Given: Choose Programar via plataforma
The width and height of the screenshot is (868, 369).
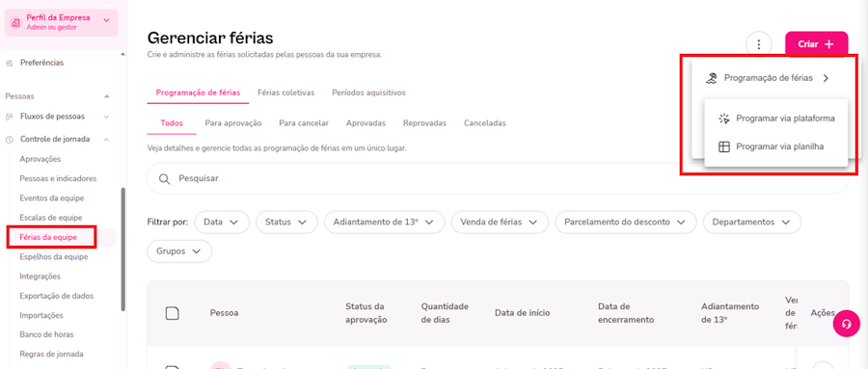Looking at the screenshot, I should pos(776,119).
